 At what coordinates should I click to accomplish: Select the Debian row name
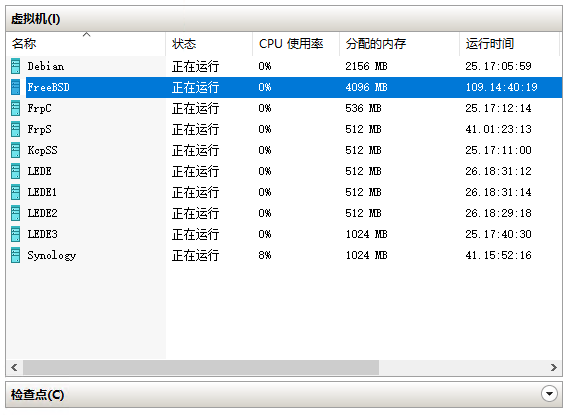pos(46,66)
